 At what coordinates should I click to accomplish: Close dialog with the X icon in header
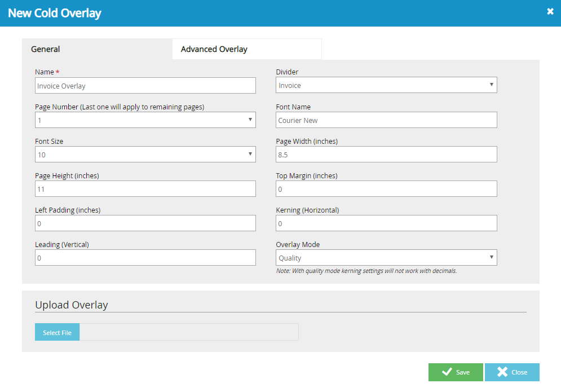pyautogui.click(x=550, y=12)
